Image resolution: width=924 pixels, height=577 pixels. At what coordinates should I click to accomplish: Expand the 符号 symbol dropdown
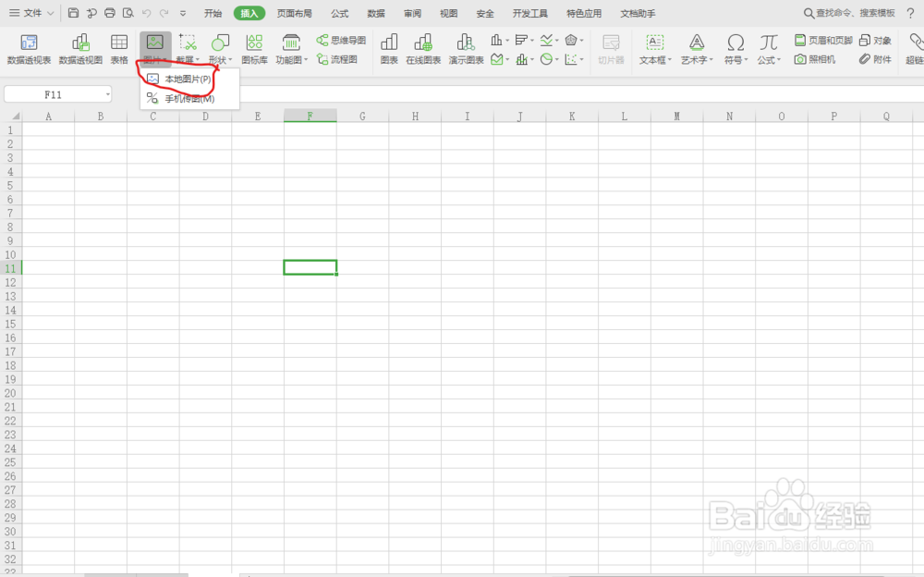click(x=746, y=60)
